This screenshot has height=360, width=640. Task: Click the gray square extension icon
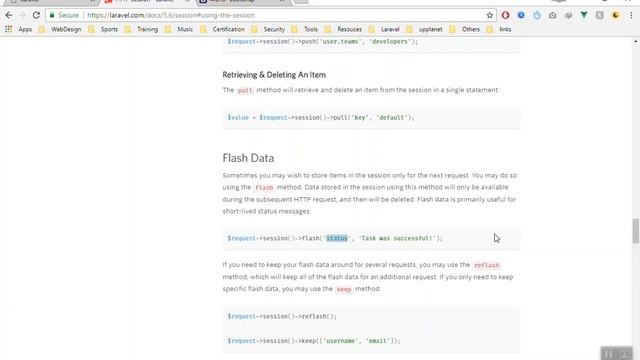600,15
